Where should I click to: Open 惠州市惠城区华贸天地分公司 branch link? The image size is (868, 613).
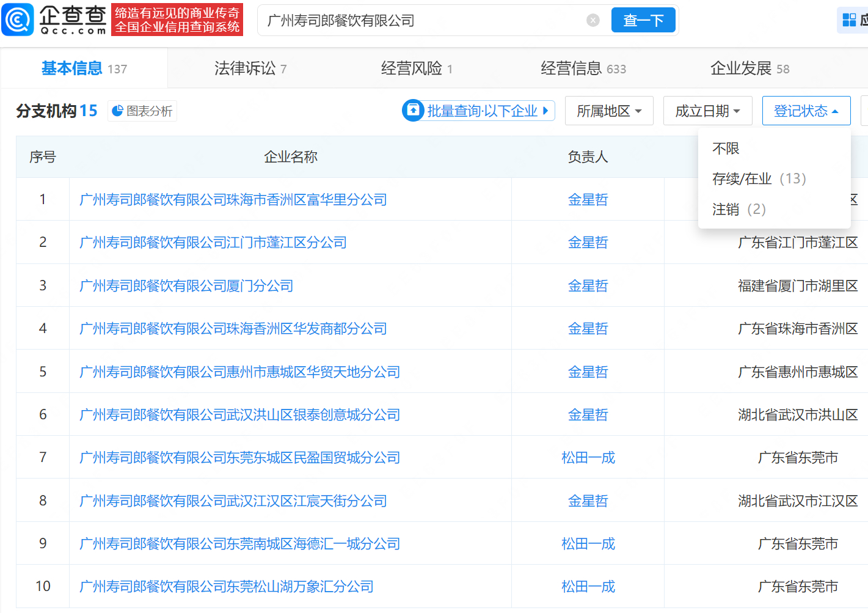[x=240, y=372]
